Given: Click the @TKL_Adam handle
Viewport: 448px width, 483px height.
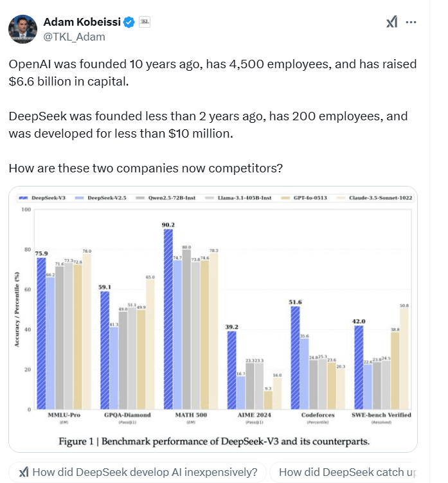Looking at the screenshot, I should (x=74, y=37).
